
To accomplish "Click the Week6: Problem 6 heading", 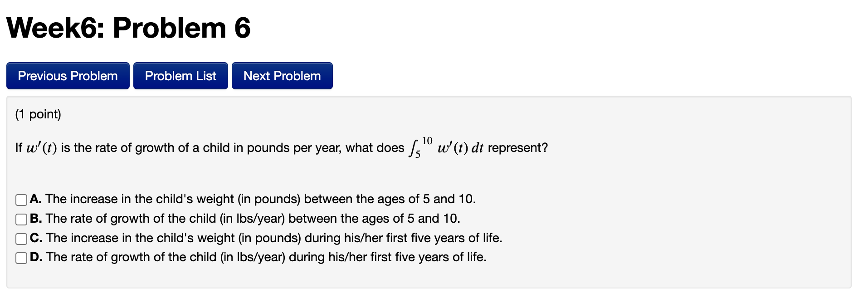I will pos(128,28).
